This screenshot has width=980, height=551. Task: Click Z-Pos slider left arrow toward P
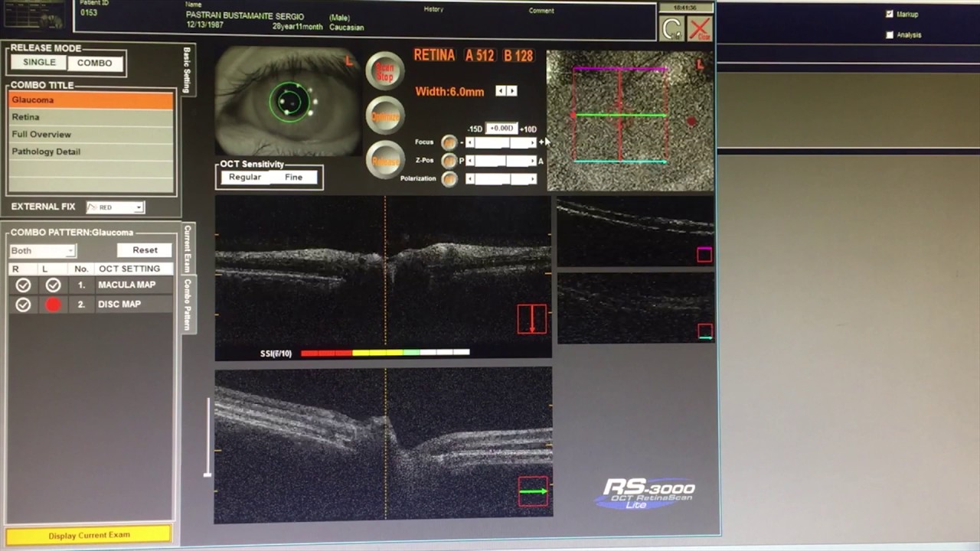click(x=470, y=161)
